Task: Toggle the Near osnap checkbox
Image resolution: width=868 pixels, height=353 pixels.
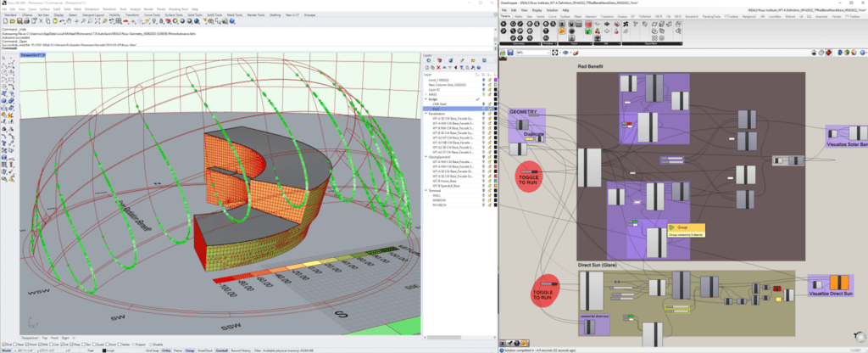Action: (15, 345)
